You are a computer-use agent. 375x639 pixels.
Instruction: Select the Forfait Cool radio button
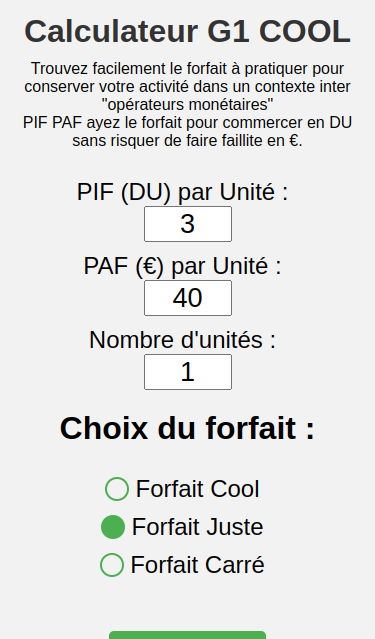[117, 489]
